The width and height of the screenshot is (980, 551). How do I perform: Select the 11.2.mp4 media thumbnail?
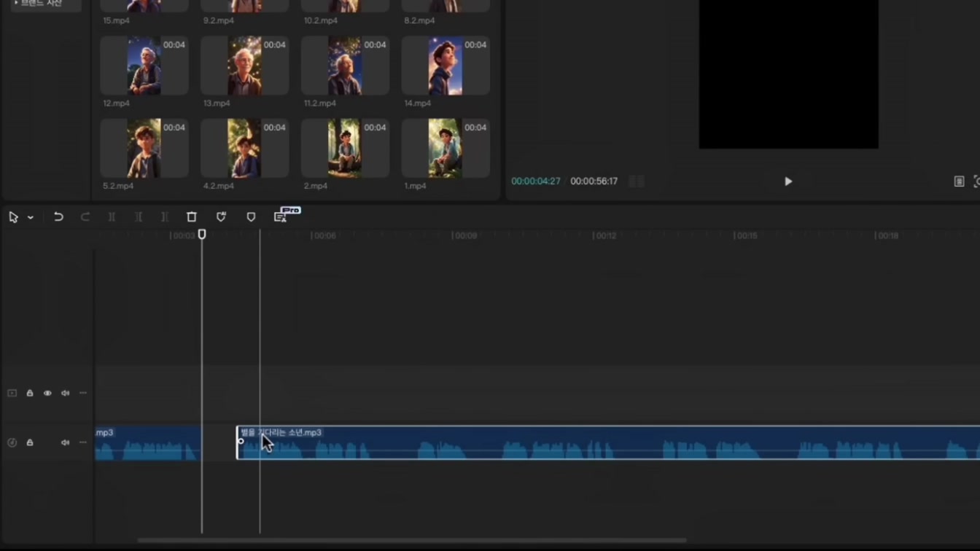pyautogui.click(x=346, y=66)
